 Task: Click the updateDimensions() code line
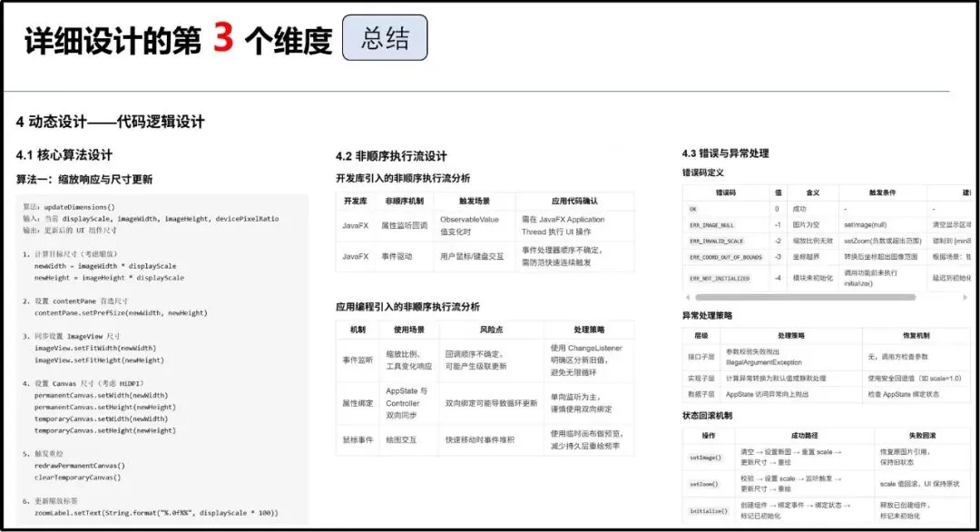tap(69, 207)
